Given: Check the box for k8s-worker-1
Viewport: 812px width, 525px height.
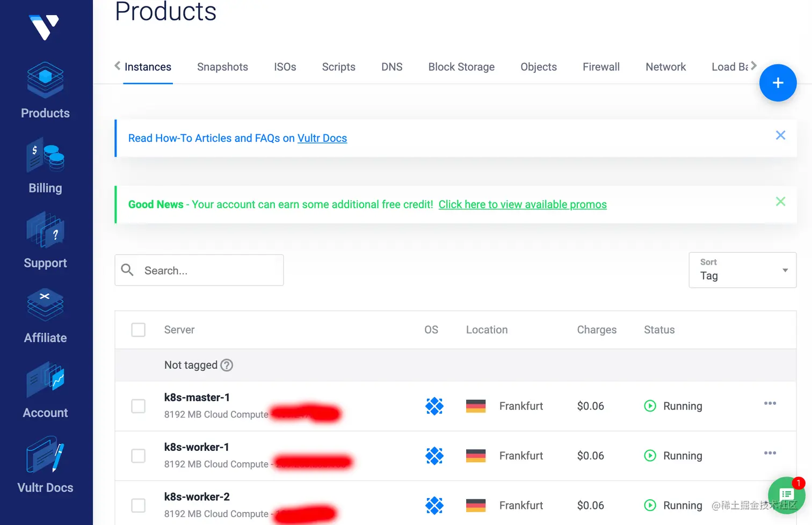Looking at the screenshot, I should 139,456.
